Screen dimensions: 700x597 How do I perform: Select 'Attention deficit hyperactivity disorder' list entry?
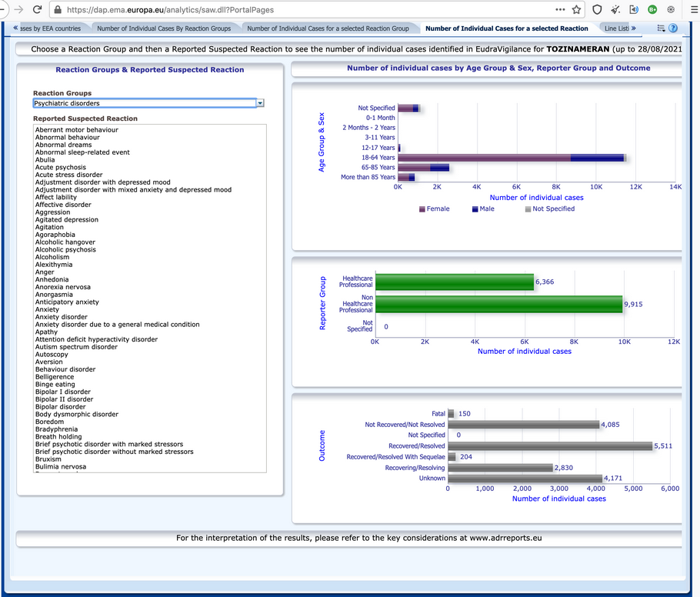[x=96, y=339]
